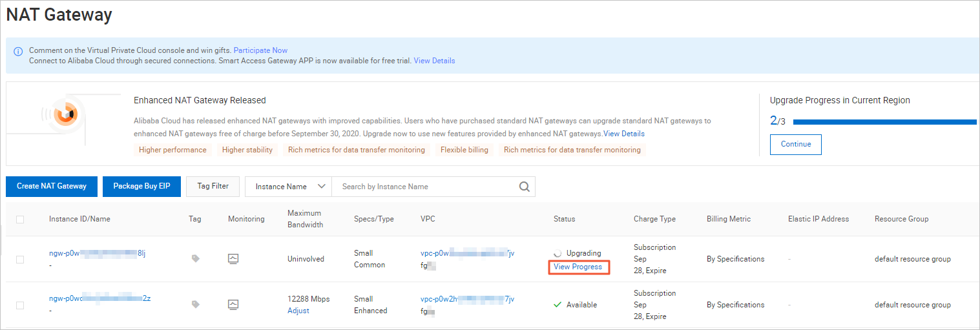
Task: Click tag icon for ngw-p0w...2z row
Action: click(196, 304)
